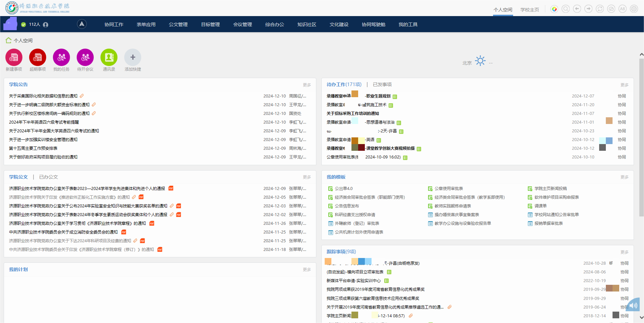Open the 公文管理 menu
The width and height of the screenshot is (644, 323).
[x=178, y=24]
